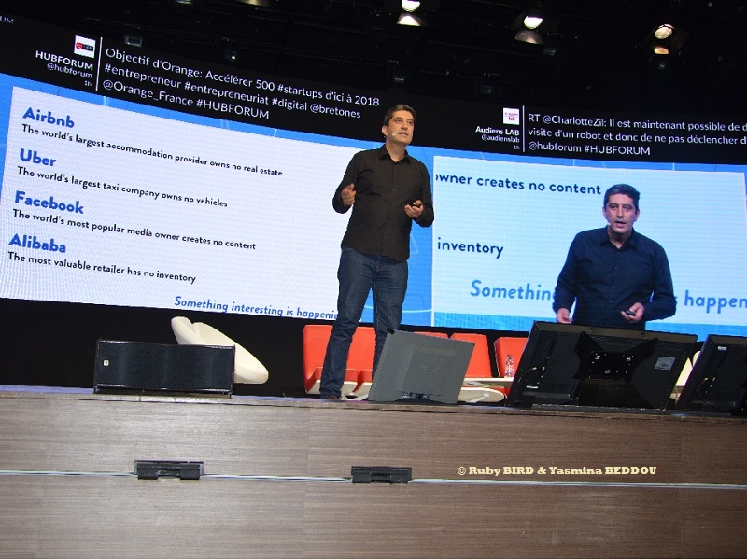
Task: Click the "@hubforum" handle beneath the HUBFORUM name
Action: click(69, 71)
